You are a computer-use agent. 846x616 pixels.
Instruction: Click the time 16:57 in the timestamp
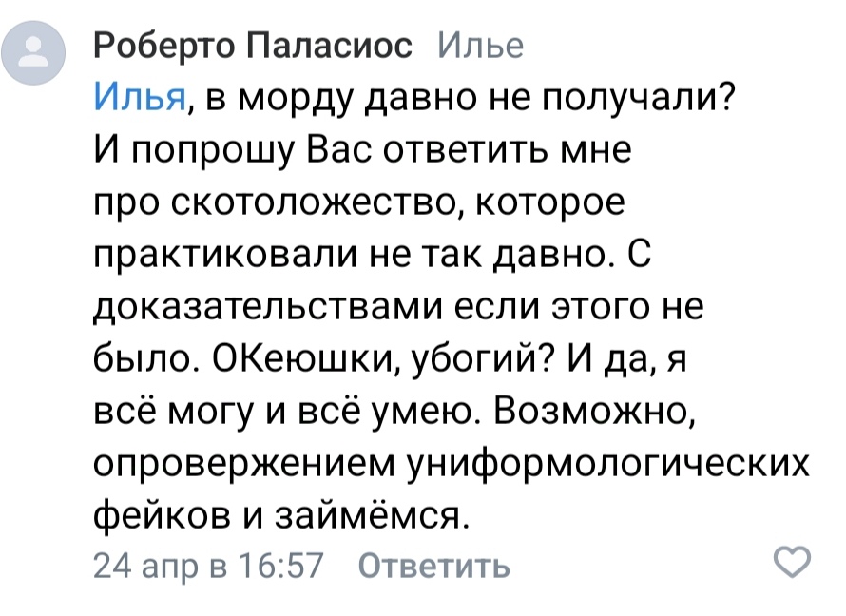280,566
